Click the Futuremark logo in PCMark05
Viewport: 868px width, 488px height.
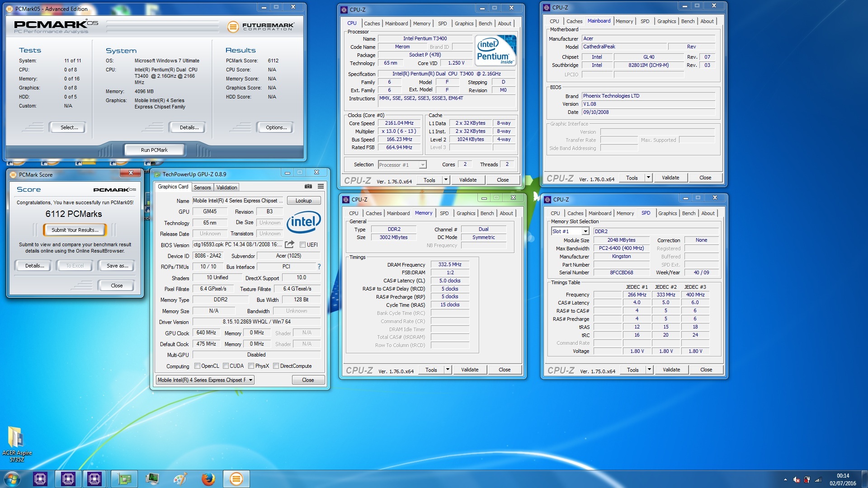pyautogui.click(x=260, y=27)
